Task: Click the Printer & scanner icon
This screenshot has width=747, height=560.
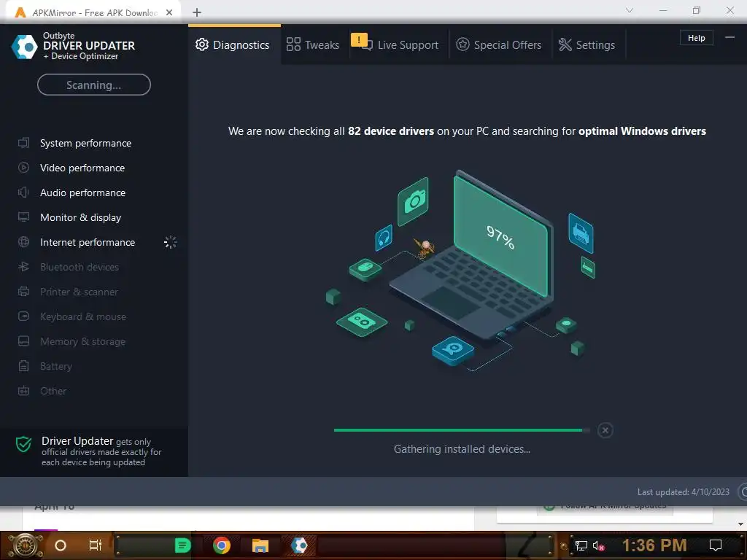Action: click(x=24, y=292)
